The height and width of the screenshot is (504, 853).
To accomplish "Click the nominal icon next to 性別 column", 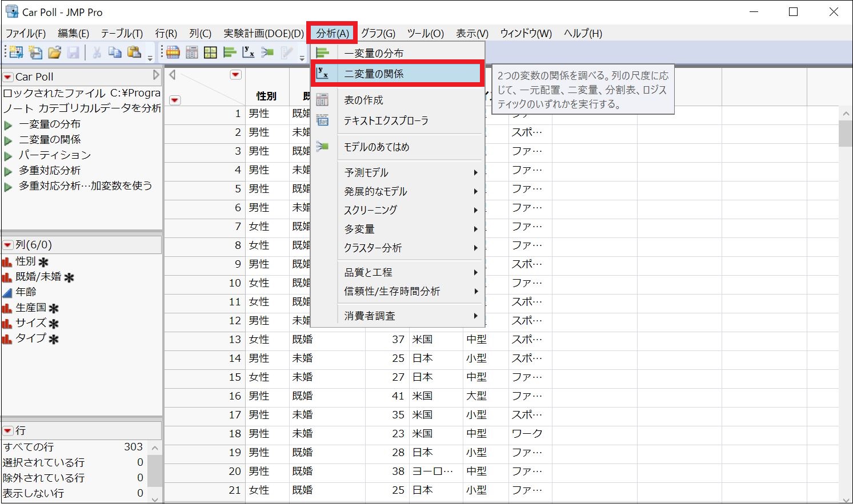I will [7, 261].
